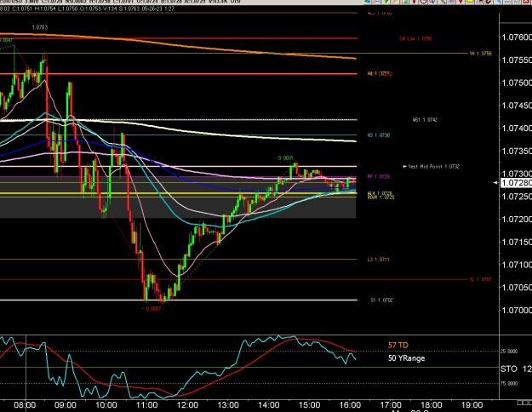This screenshot has height=412, width=532.
Task: Click the YH 1.0756 level label
Action: click(480, 54)
